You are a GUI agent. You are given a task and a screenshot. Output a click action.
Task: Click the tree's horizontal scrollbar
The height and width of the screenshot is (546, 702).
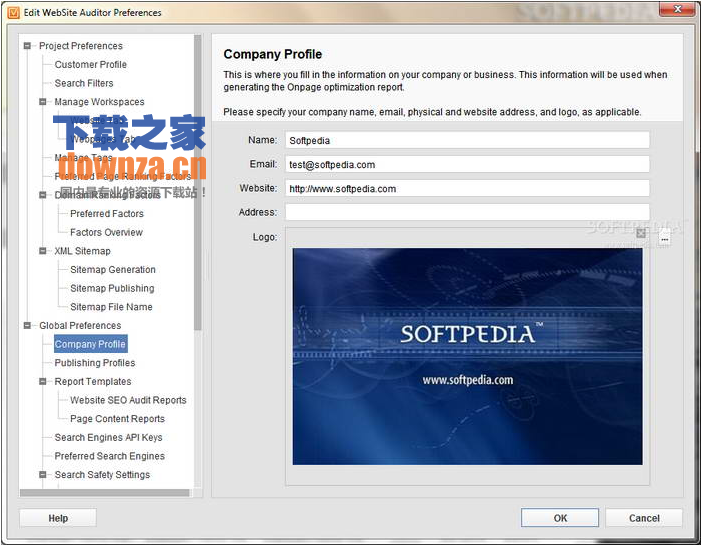click(105, 493)
